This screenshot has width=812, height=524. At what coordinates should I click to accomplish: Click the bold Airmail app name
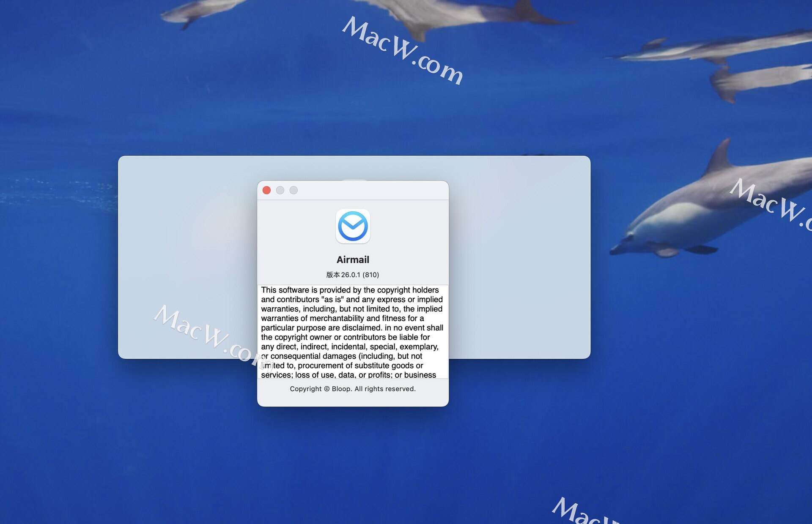coord(353,259)
